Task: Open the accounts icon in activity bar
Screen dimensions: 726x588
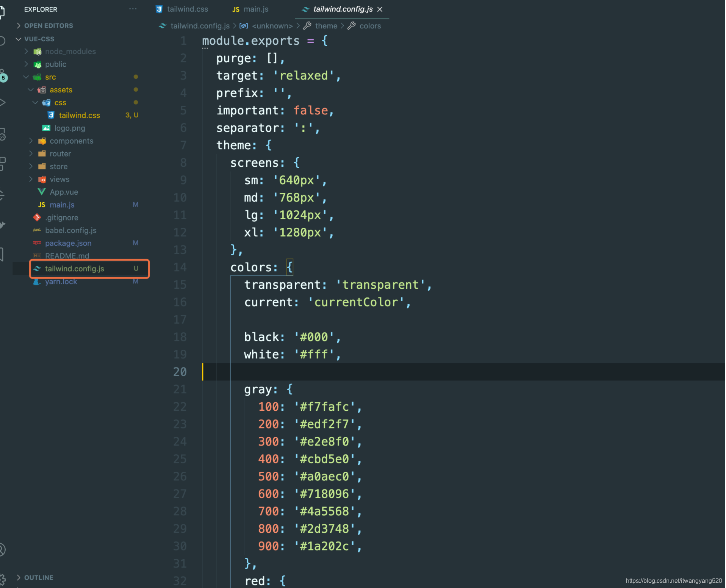Action: pos(2,549)
